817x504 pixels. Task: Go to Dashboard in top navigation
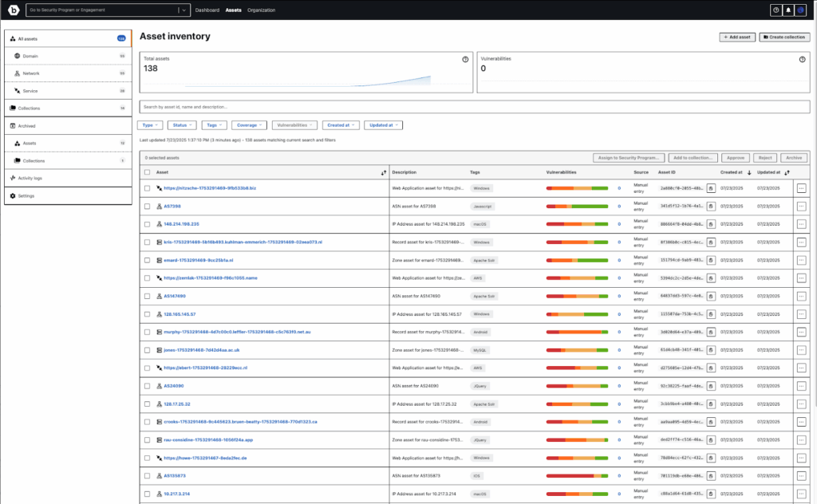[207, 10]
